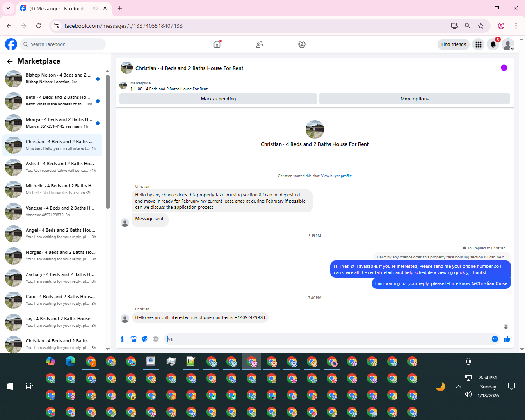Open the Beth conversation
Image resolution: width=525 pixels, height=420 pixels.
click(52, 101)
